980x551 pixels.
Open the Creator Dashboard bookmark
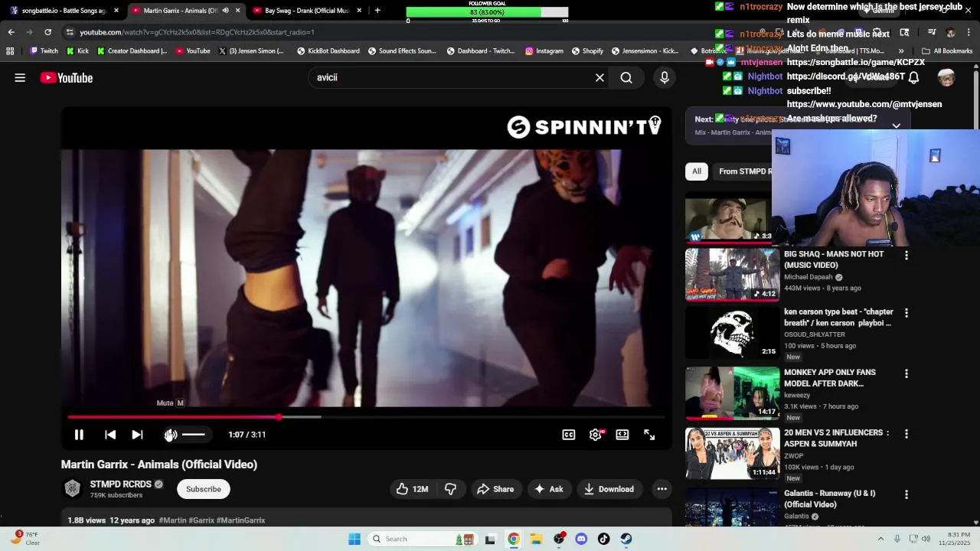[x=132, y=51]
